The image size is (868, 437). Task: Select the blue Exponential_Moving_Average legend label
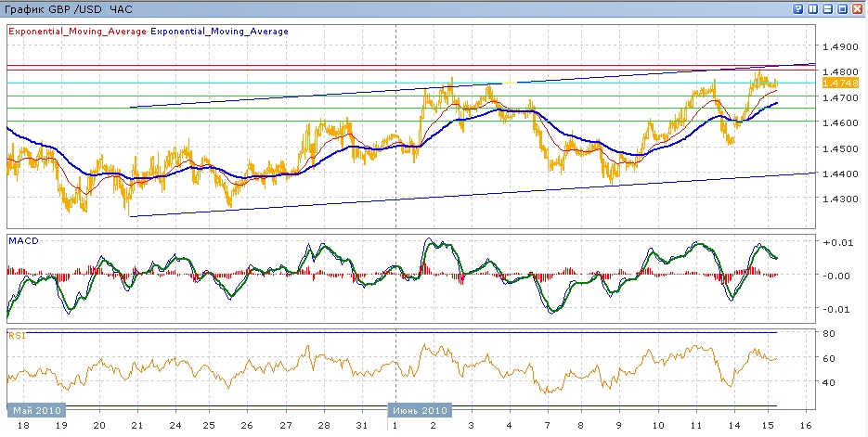coord(219,31)
